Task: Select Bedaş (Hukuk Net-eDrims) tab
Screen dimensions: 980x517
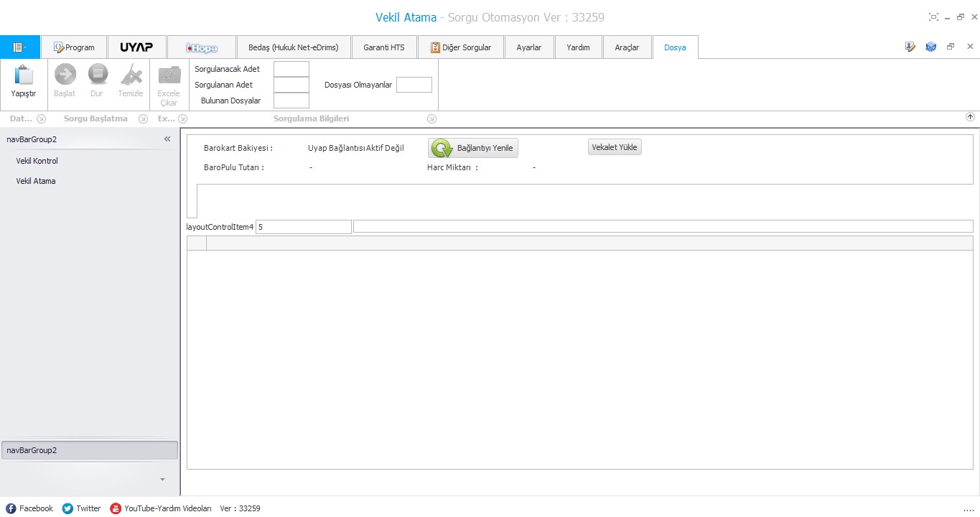Action: (x=294, y=47)
